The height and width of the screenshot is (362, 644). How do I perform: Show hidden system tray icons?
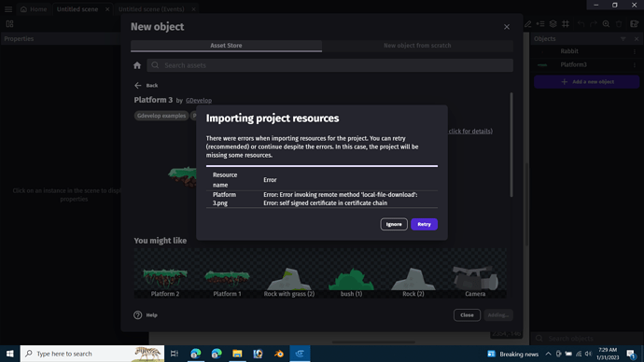(x=548, y=354)
